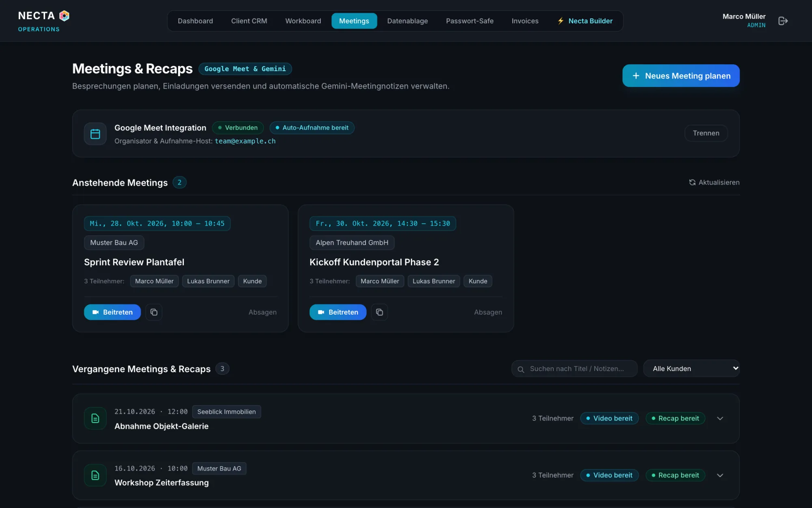
Task: Open the Alle Kunden filter dropdown
Action: (x=691, y=369)
